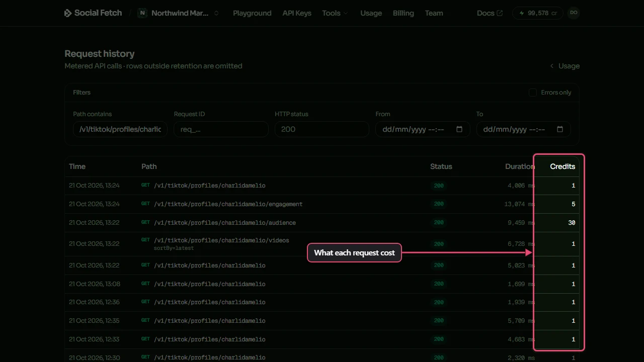This screenshot has height=362, width=644.
Task: Click into the Request ID filter field
Action: [x=221, y=129]
